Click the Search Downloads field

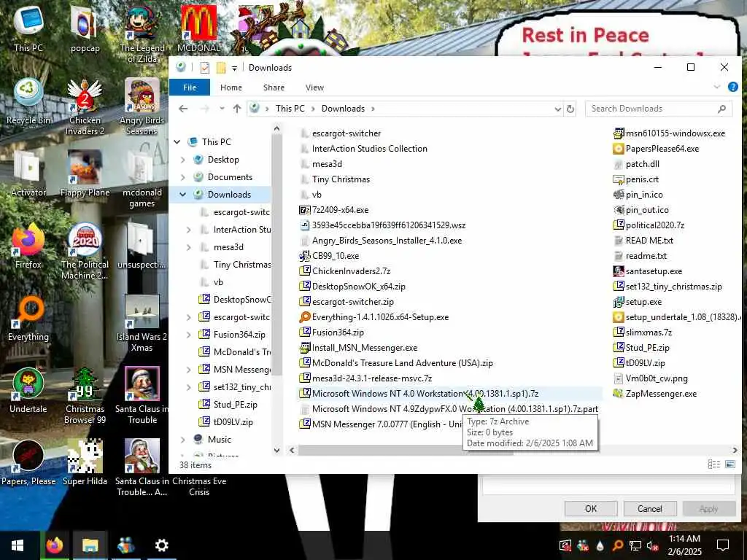[x=659, y=109]
